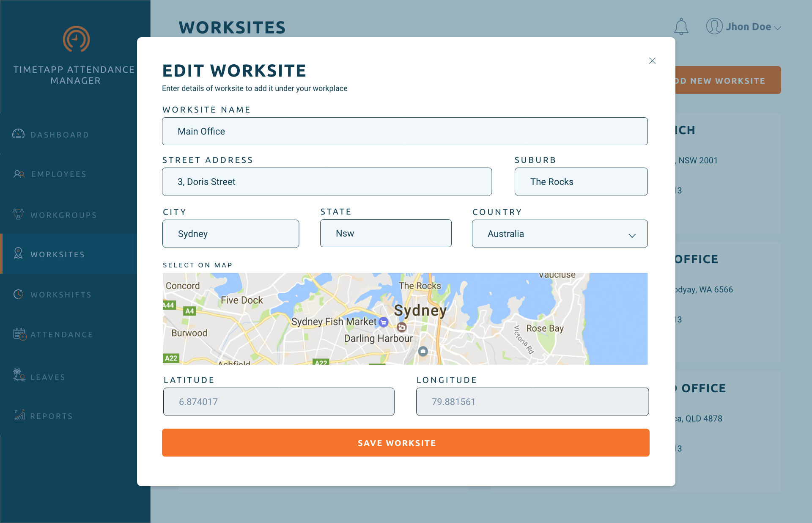812x523 pixels.
Task: Click the camera marker on the map
Action: pos(402,327)
